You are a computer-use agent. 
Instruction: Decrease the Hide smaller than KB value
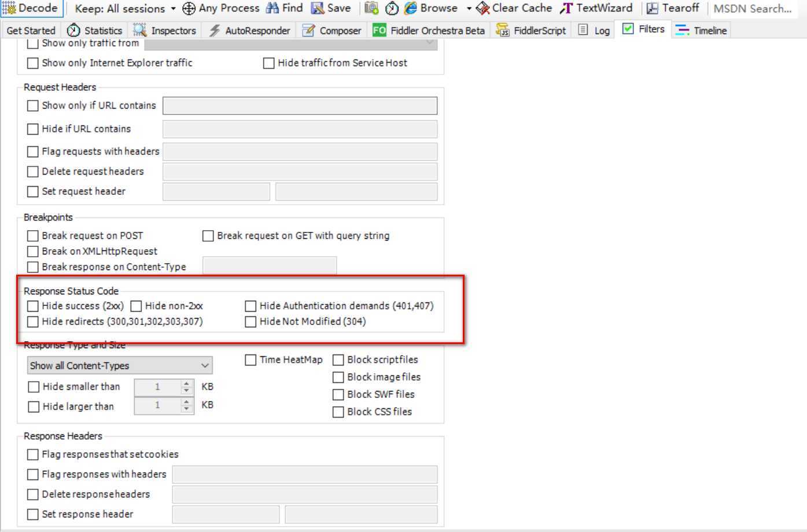click(186, 391)
